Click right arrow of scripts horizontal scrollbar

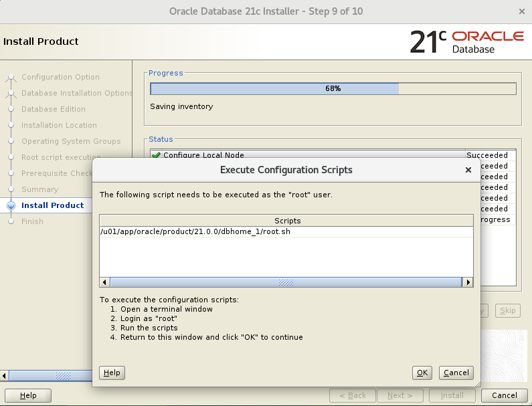468,282
